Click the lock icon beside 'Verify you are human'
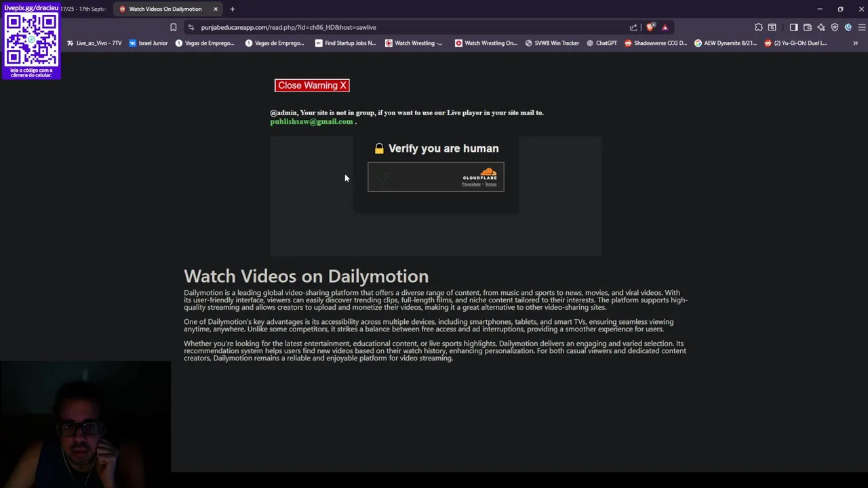 pos(379,148)
